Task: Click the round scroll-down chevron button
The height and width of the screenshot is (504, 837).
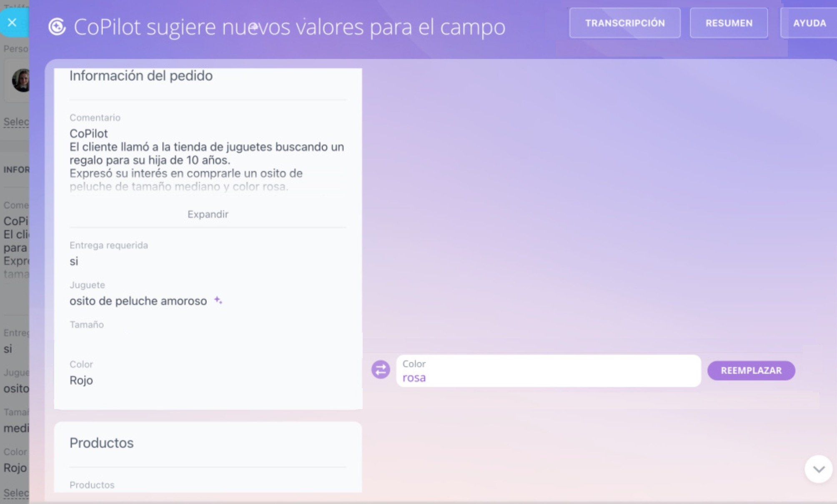Action: point(818,469)
